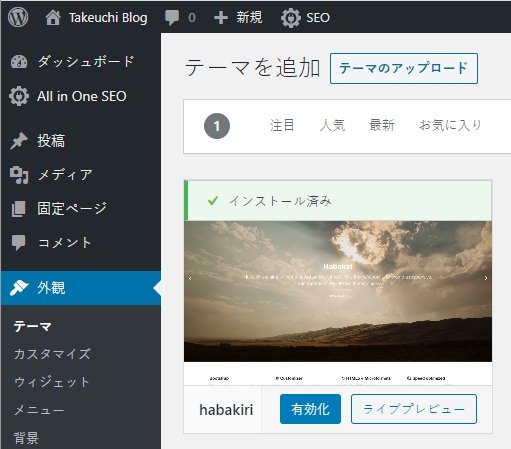Click the SEO gear icon in admin bar

[290, 18]
